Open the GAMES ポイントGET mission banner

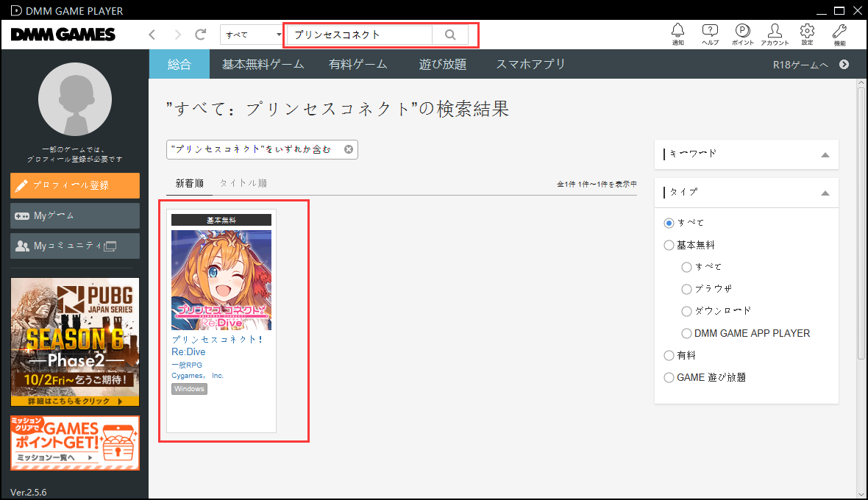75,443
